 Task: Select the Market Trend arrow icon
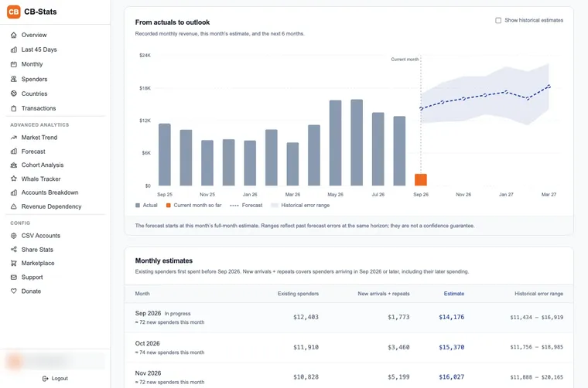click(x=14, y=138)
